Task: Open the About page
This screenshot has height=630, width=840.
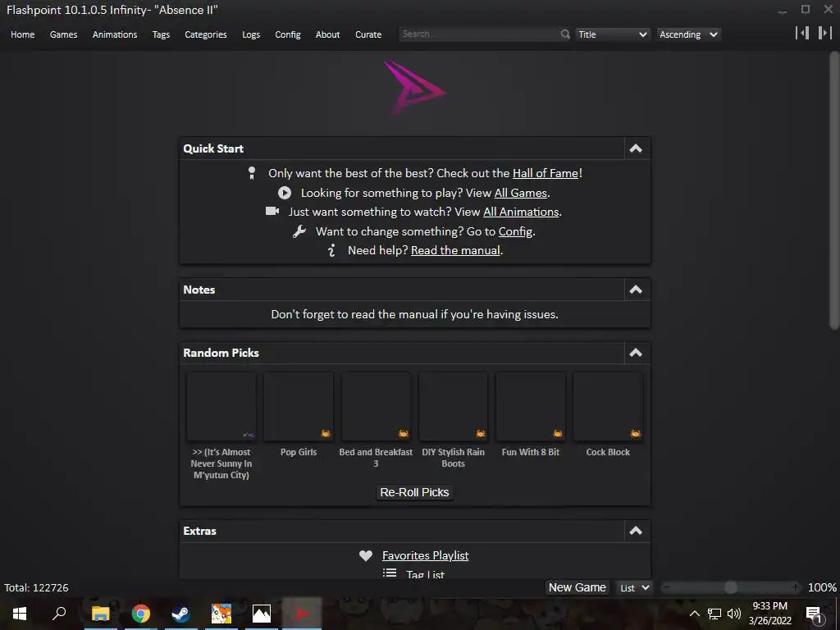Action: pyautogui.click(x=327, y=34)
